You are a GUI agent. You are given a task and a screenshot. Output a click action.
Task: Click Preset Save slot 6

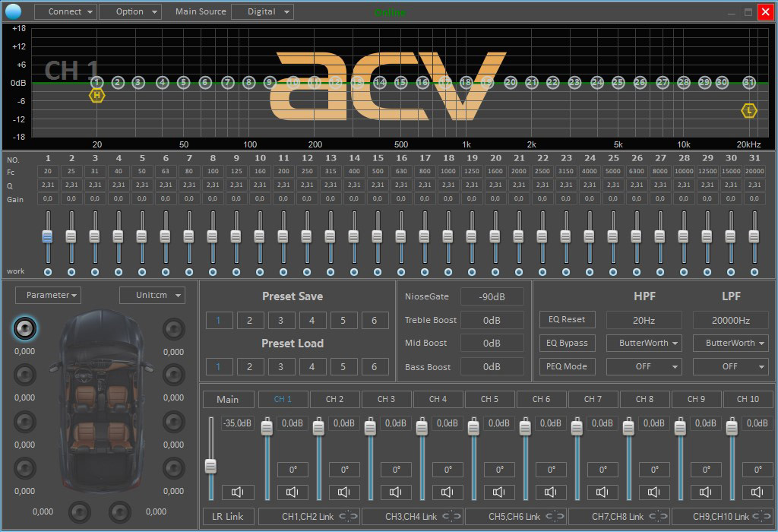point(375,320)
